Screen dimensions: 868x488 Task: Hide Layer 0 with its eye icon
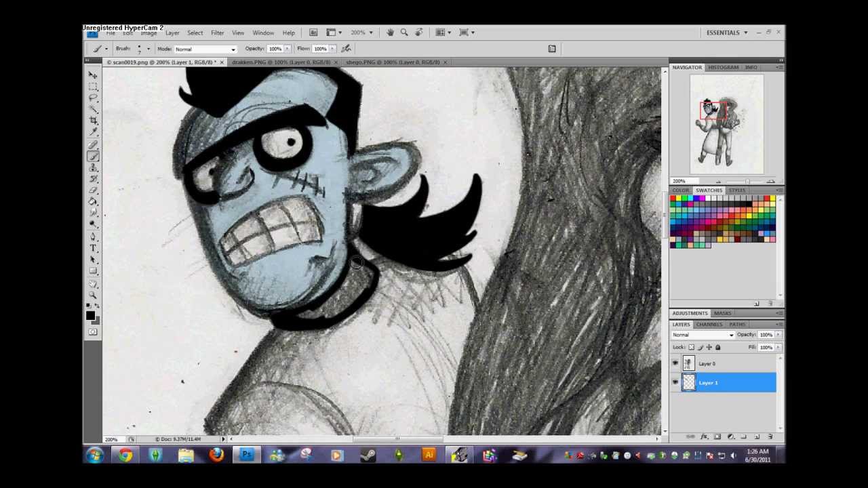675,364
